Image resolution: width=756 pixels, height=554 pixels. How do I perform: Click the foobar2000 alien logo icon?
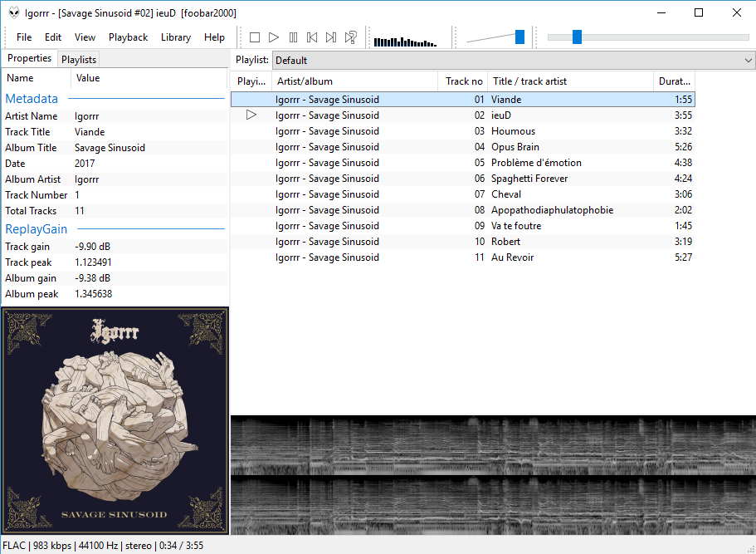tap(14, 12)
